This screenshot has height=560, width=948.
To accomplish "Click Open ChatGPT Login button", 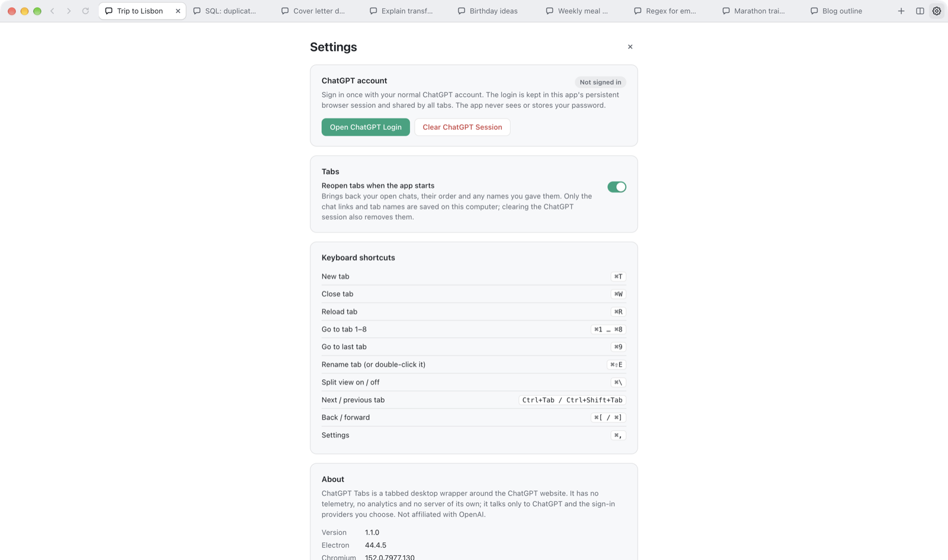I will (x=366, y=127).
